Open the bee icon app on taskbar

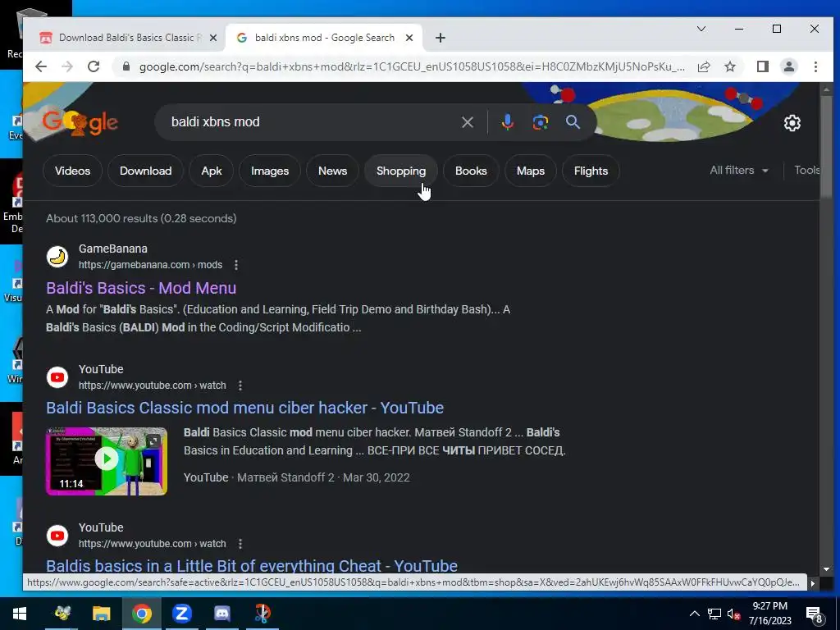(62, 614)
